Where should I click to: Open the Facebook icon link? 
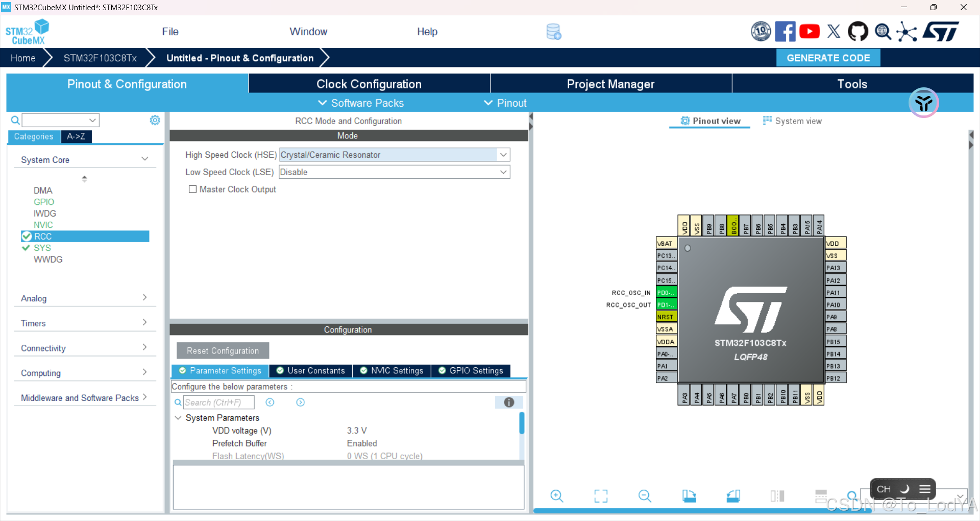click(x=785, y=32)
